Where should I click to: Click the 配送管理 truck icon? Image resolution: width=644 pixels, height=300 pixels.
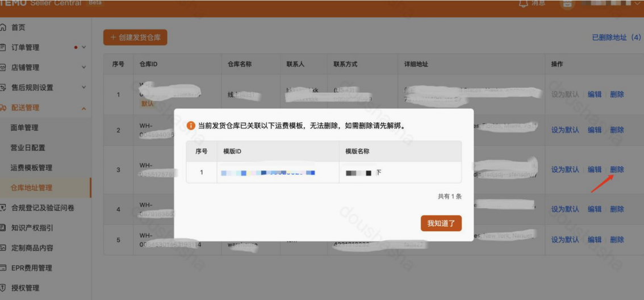pos(3,108)
